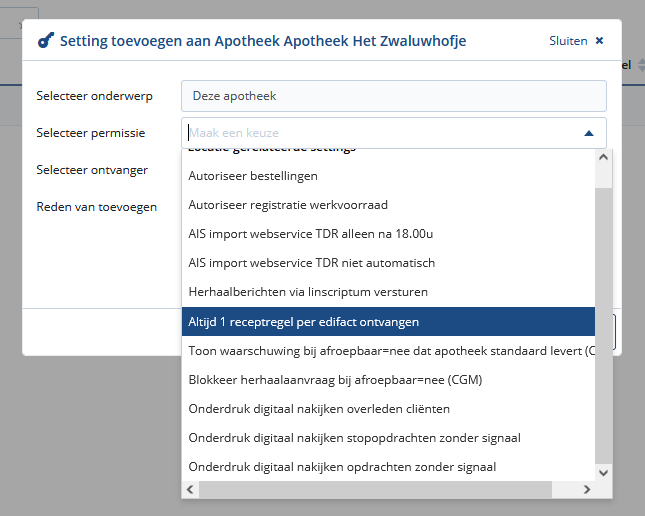Viewport: 645px width, 516px height.
Task: Click the key icon in dialog title
Action: click(x=45, y=41)
